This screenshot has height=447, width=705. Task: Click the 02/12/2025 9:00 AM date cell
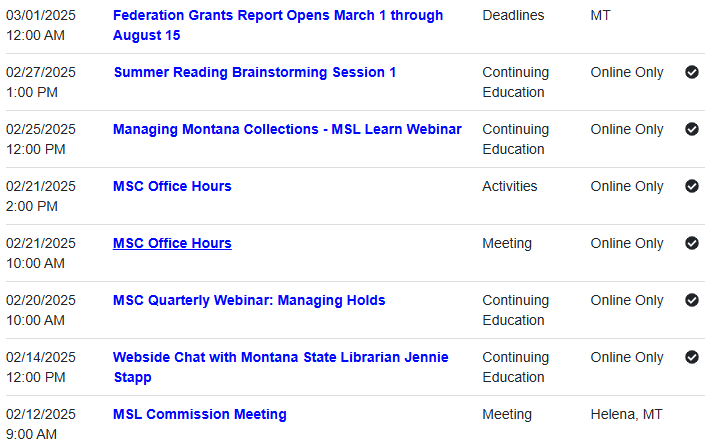pyautogui.click(x=41, y=423)
